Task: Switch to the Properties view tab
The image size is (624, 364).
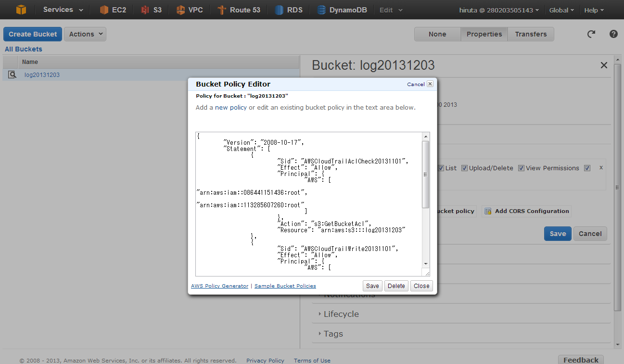Action: point(484,34)
